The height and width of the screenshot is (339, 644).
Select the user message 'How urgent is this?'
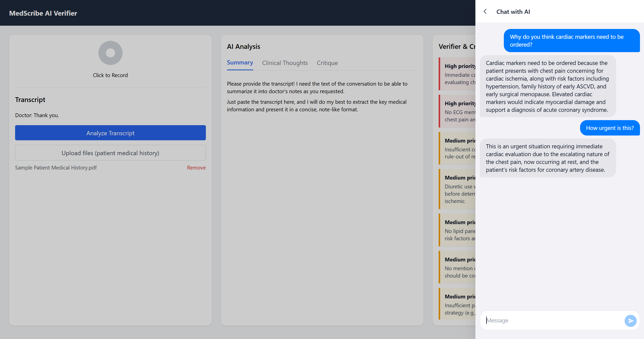tap(610, 128)
